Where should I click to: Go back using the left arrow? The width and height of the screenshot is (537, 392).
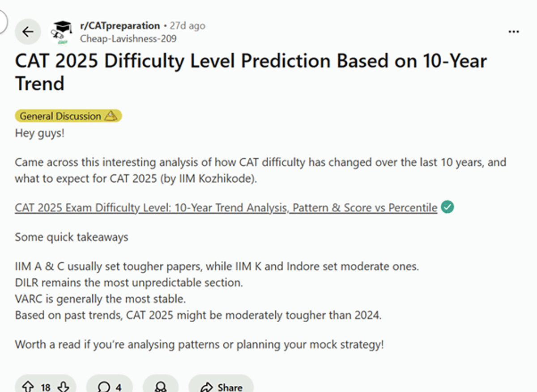(28, 31)
